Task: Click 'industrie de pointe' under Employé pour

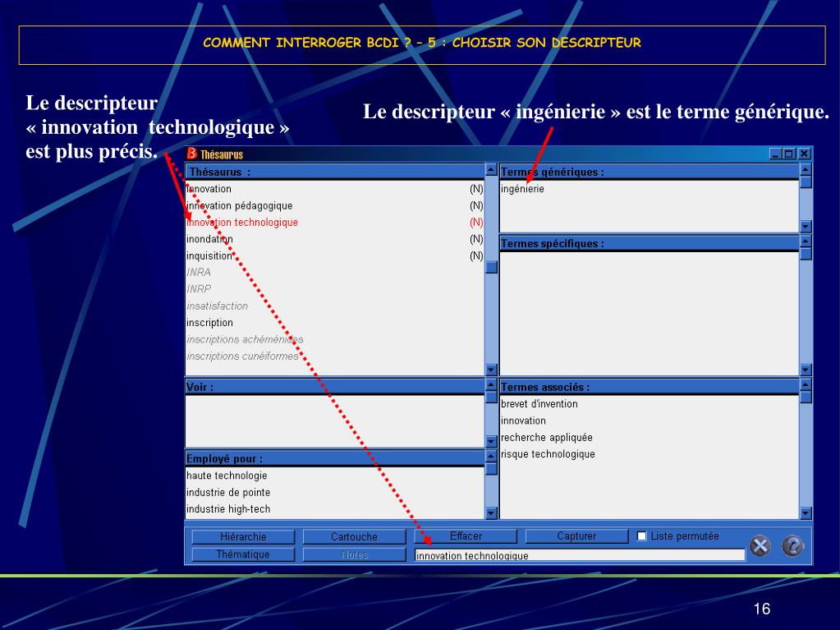Action: coord(228,492)
